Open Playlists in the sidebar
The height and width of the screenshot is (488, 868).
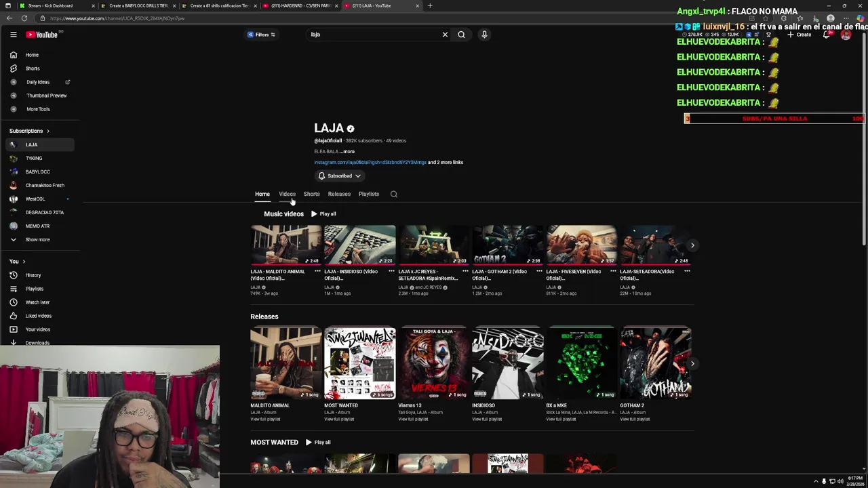(39, 289)
